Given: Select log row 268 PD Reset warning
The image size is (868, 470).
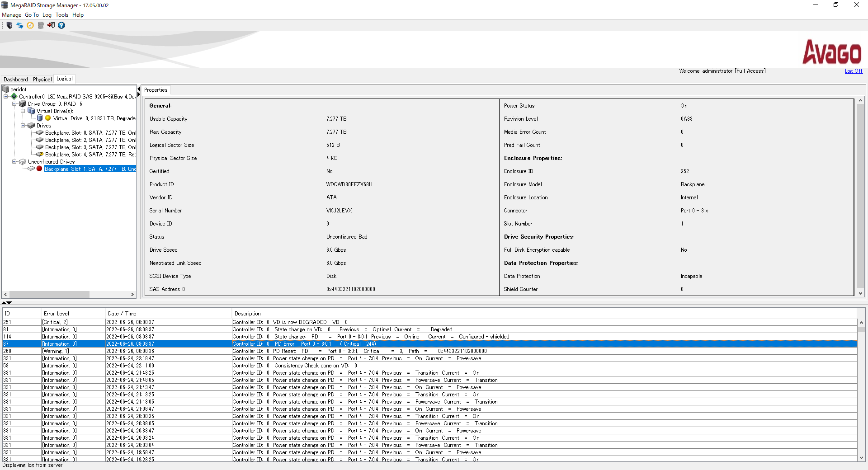Looking at the screenshot, I should click(x=429, y=351).
